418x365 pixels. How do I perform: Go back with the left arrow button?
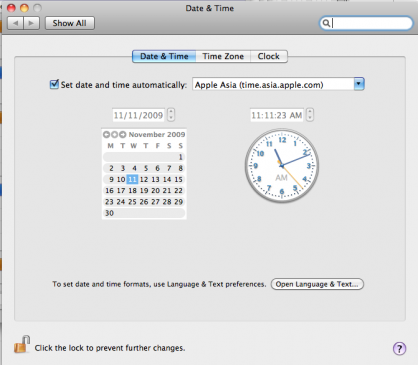(x=15, y=23)
